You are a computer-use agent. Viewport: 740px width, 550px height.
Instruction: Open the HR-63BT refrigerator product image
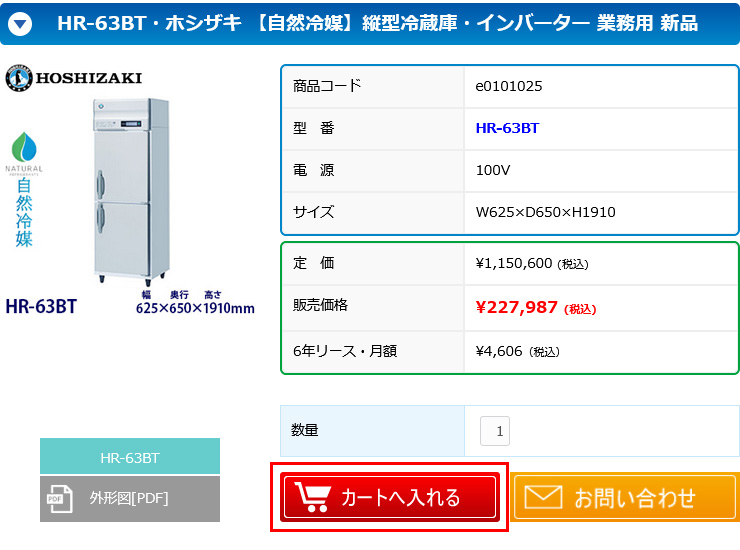[131, 192]
